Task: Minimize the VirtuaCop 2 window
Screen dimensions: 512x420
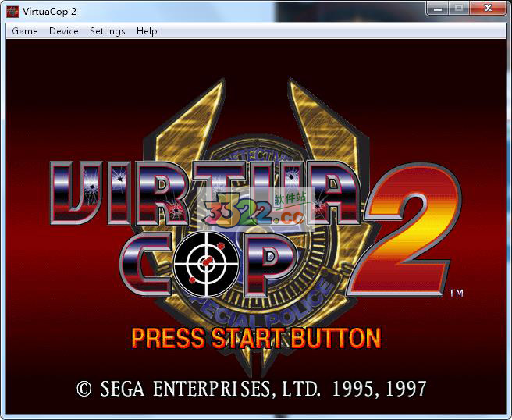Action: point(438,9)
